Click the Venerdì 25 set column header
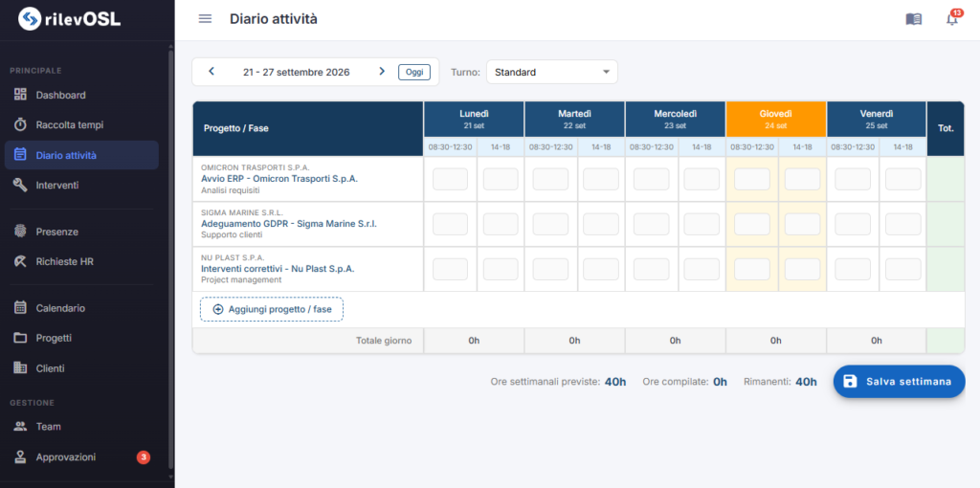This screenshot has height=488, width=980. (877, 120)
